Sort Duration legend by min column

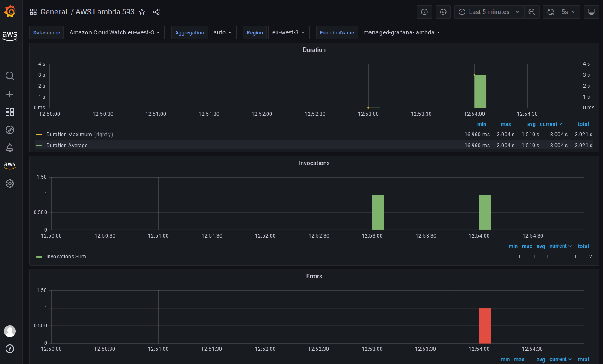pyautogui.click(x=482, y=124)
